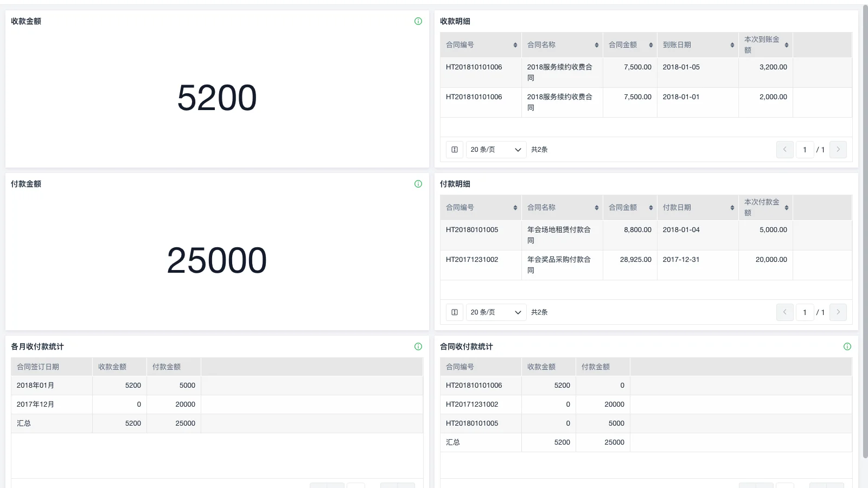Open column settings icon in 收款明细 footer

455,150
